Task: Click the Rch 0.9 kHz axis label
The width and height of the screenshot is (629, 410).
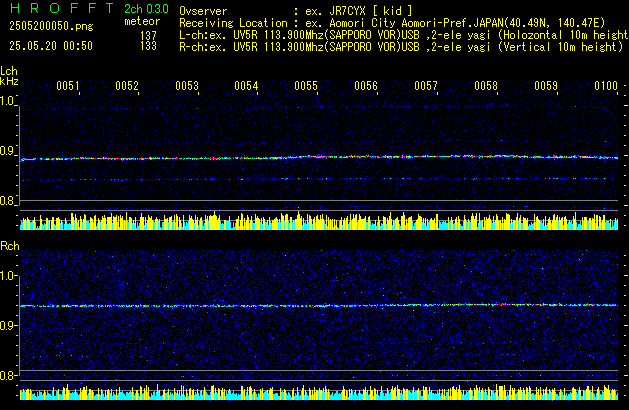Action: [8, 325]
